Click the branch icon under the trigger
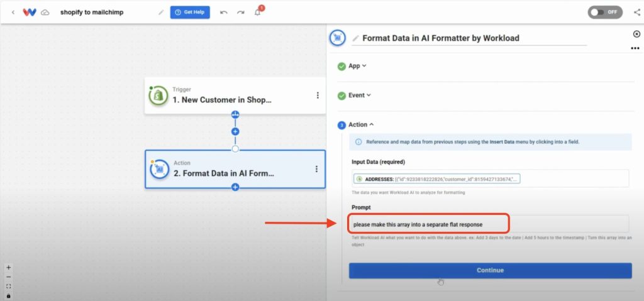Image resolution: width=644 pixels, height=301 pixels. pos(235,114)
